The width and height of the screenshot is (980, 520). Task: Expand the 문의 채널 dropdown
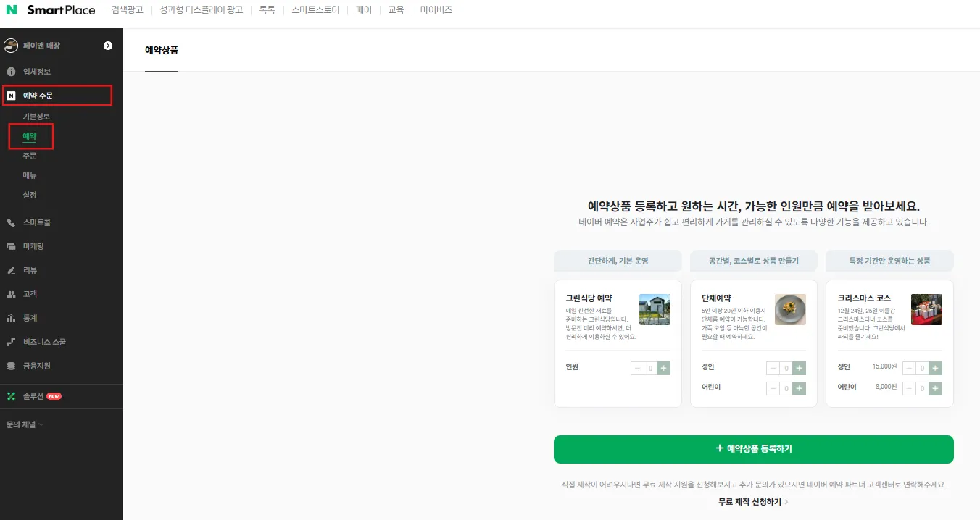coord(25,424)
